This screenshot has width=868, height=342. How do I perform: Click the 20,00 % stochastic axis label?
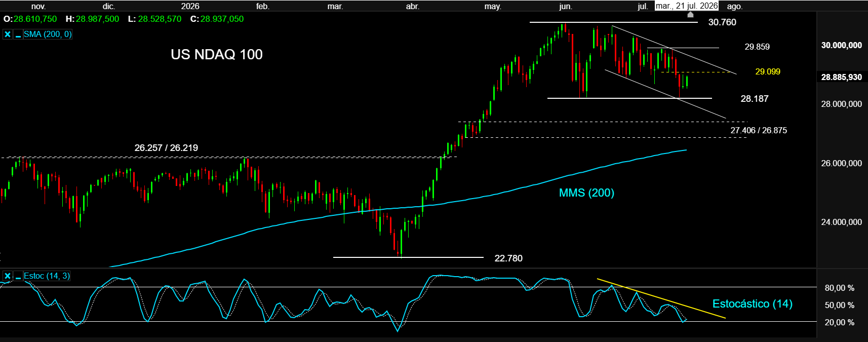[x=840, y=322]
